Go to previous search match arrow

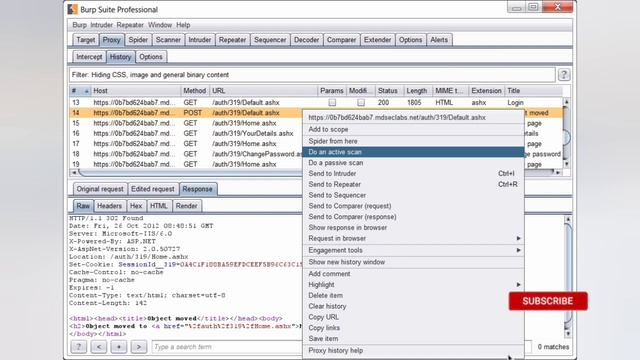[99, 347]
